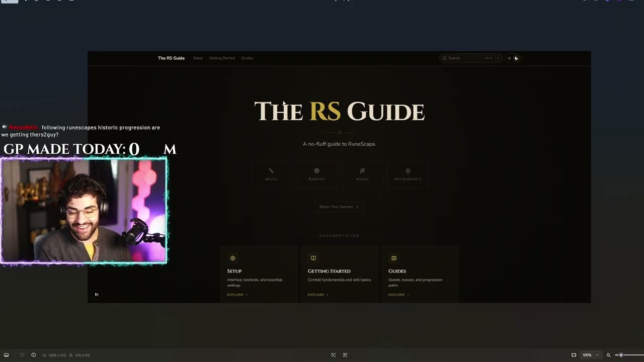Click the fullscreen icon in bottom center

[345, 355]
